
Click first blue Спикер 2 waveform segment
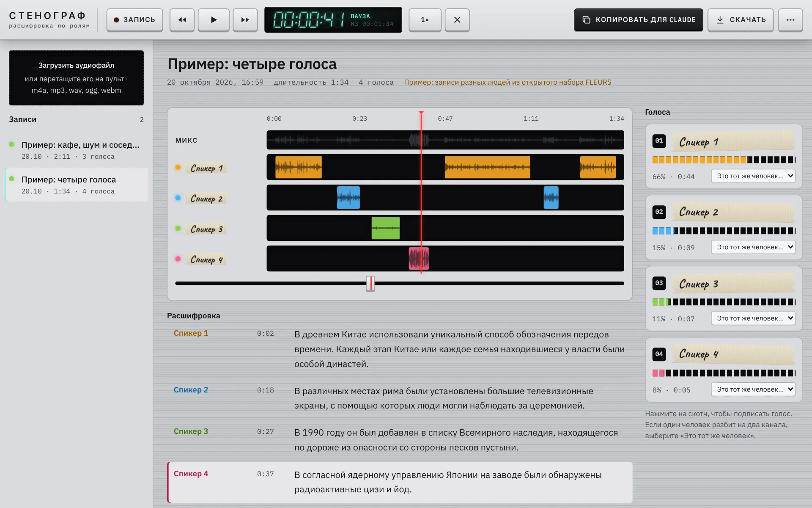point(348,198)
